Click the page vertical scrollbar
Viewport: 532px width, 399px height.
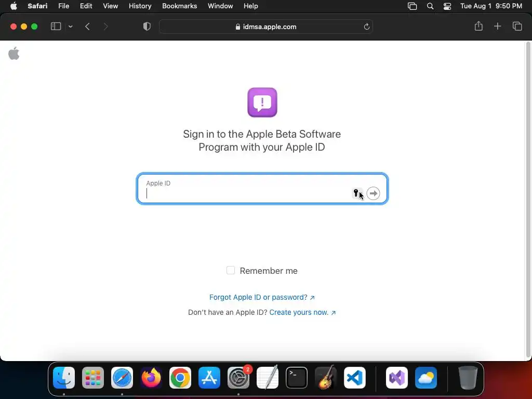point(528,199)
